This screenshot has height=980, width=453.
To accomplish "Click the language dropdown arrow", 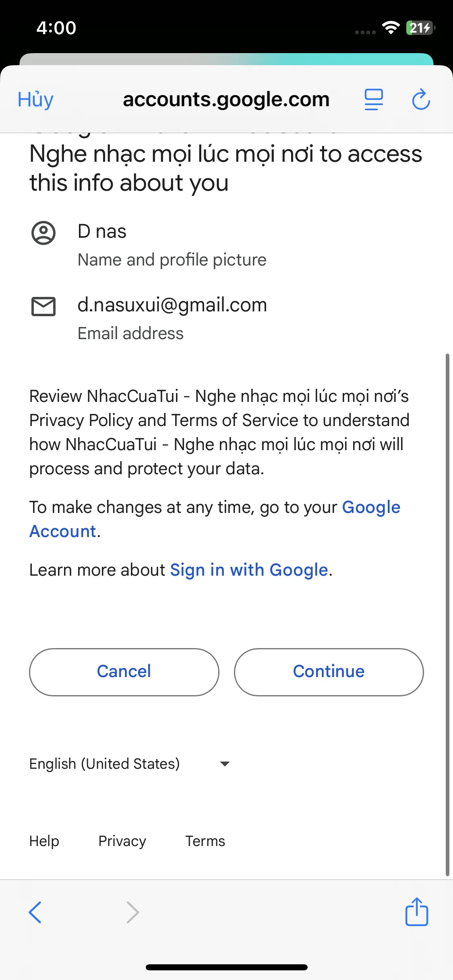I will tap(225, 764).
